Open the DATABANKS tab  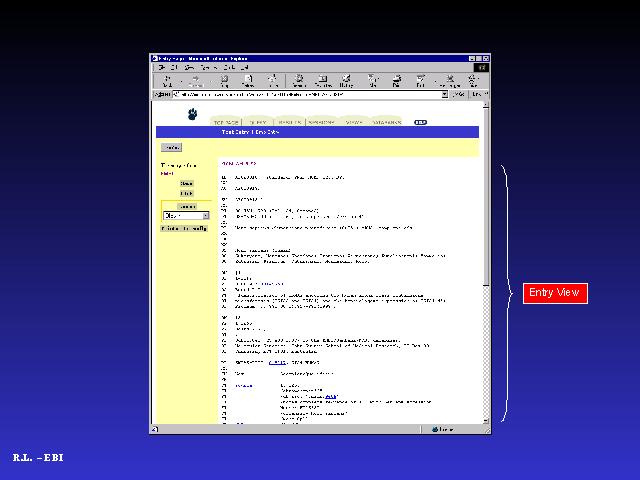[x=387, y=122]
